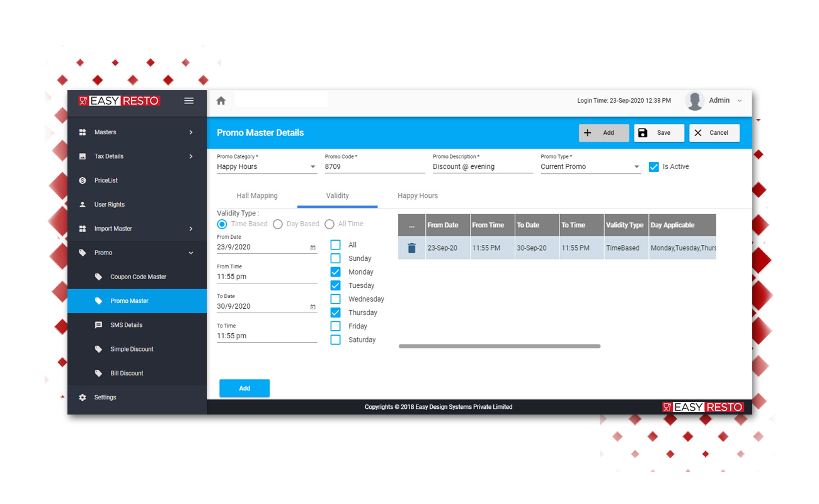Uncheck the Thursday checkbox

tap(336, 312)
